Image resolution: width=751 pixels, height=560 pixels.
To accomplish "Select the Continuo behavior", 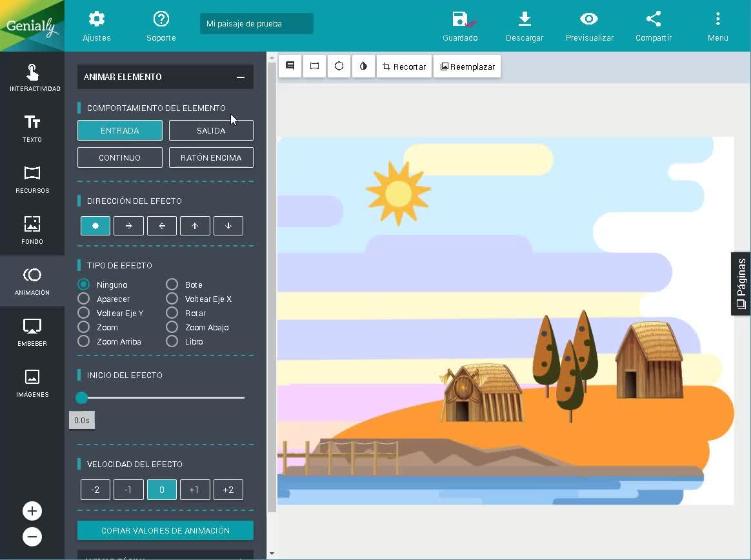I will 120,157.
